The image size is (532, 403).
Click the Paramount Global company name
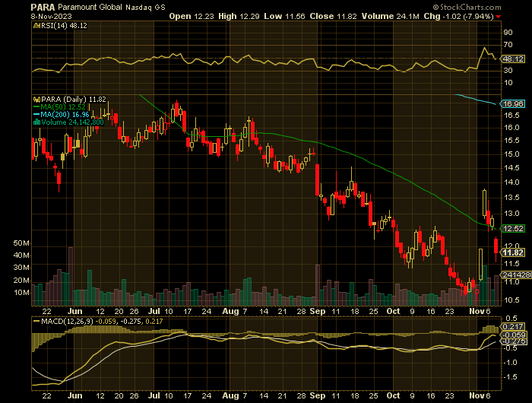pos(90,7)
